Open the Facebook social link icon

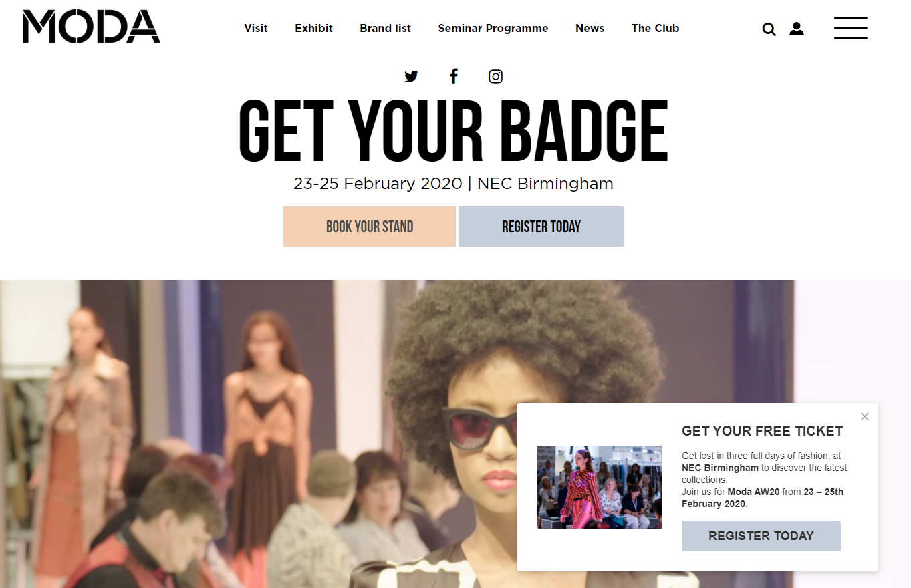coord(453,76)
